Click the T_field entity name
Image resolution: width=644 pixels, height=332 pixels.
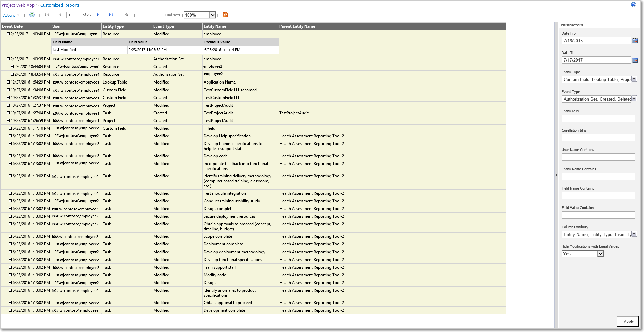(x=209, y=128)
